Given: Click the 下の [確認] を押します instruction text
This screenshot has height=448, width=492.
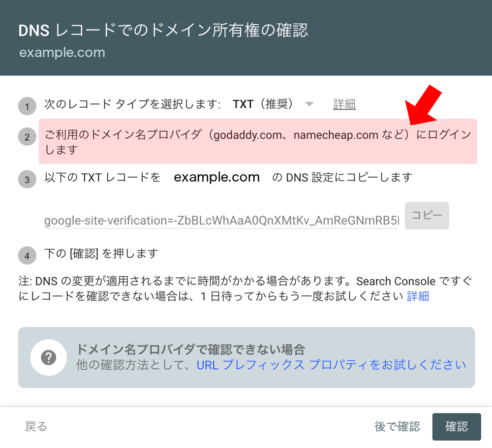Looking at the screenshot, I should pyautogui.click(x=101, y=254).
